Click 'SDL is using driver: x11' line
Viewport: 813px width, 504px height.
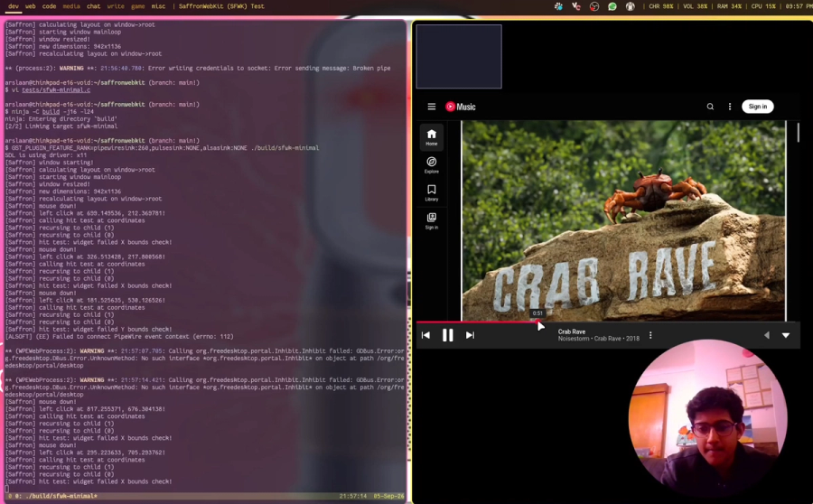click(46, 155)
